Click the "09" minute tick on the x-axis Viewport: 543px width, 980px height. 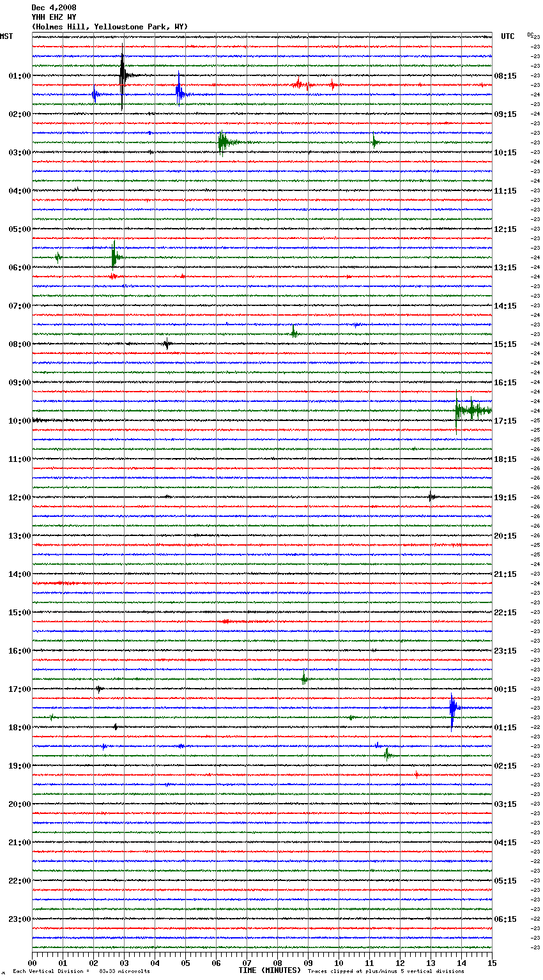[309, 963]
